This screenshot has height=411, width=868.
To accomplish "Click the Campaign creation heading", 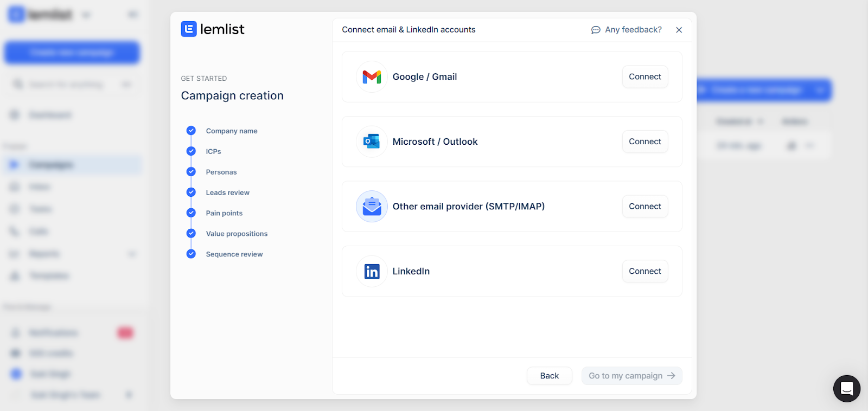I will point(232,96).
